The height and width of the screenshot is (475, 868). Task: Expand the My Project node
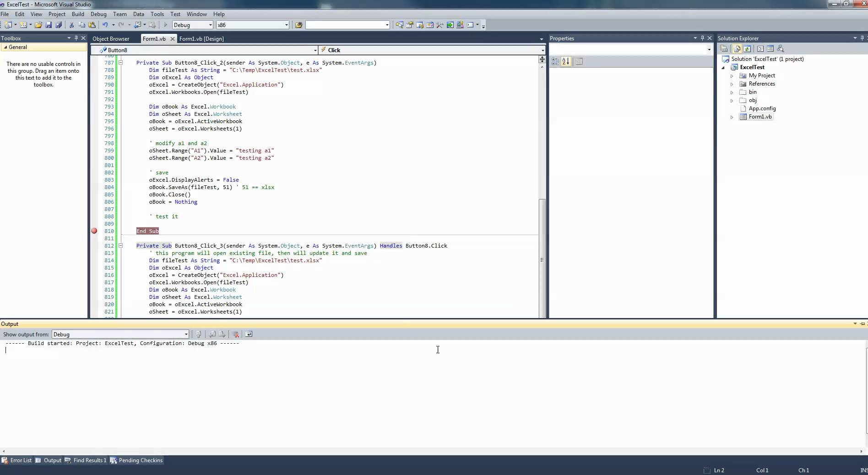click(x=732, y=76)
